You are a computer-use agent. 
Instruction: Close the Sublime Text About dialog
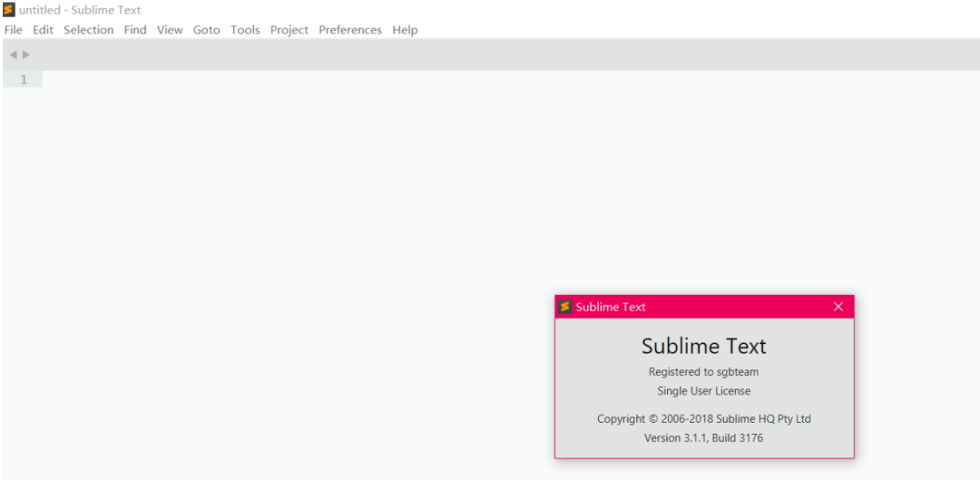838,307
